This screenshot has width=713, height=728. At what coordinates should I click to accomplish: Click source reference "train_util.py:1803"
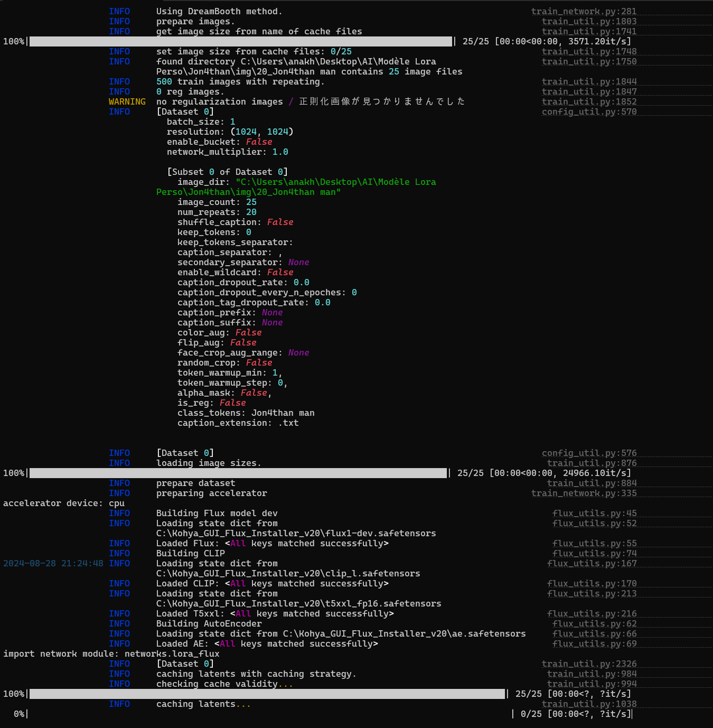[589, 21]
